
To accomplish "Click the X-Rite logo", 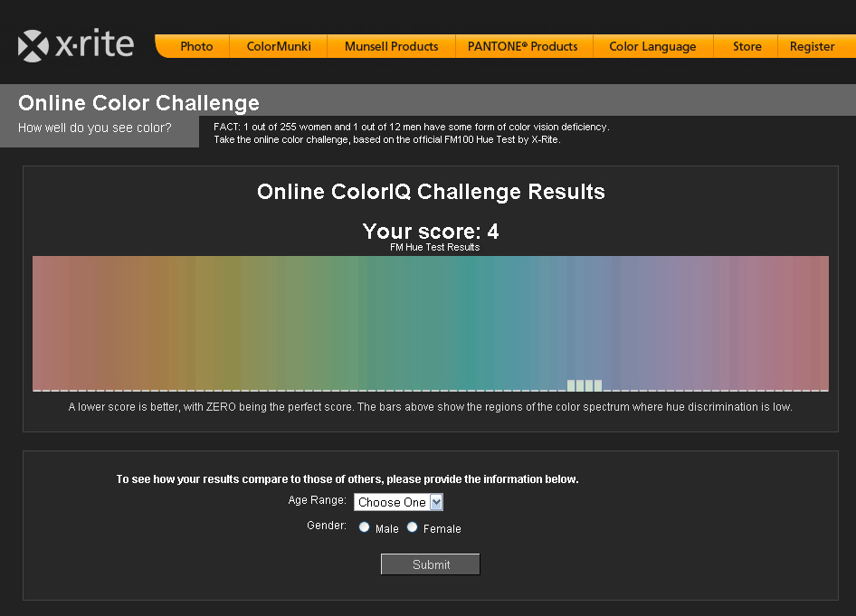I will [x=76, y=45].
